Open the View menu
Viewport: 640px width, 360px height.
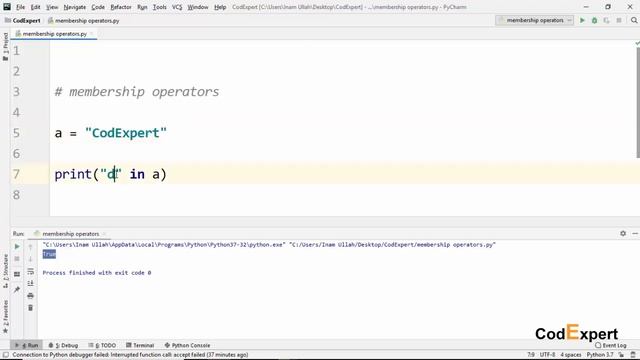tap(52, 7)
